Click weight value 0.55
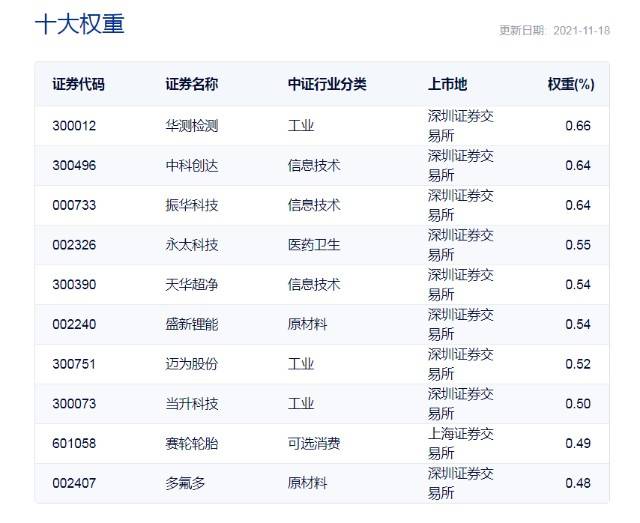 pos(578,245)
